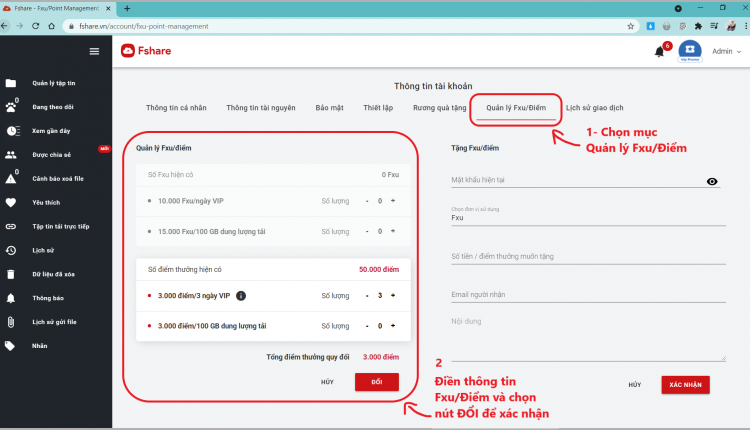The height and width of the screenshot is (430, 750).
Task: Click the browser profile avatar
Action: [731, 26]
